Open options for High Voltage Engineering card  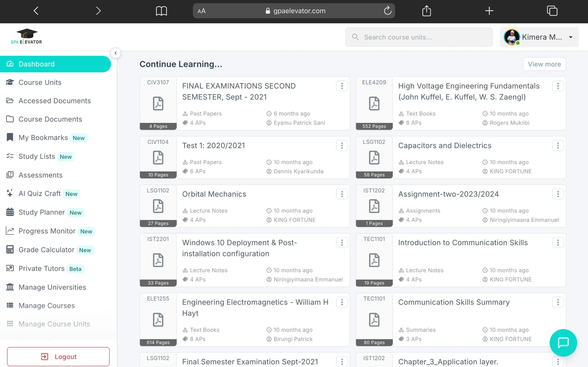[558, 86]
